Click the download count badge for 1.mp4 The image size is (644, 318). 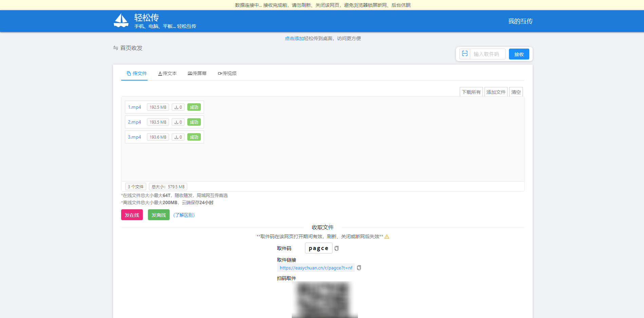pyautogui.click(x=178, y=107)
